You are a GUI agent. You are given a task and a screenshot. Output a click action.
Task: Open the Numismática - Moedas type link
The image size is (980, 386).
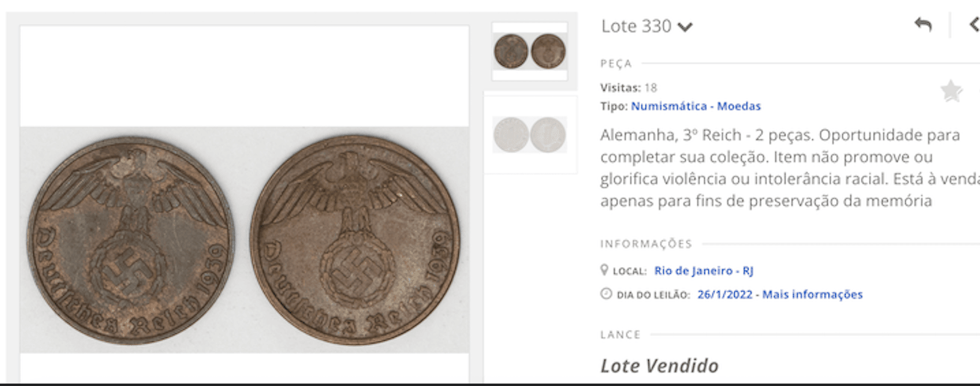(x=696, y=106)
